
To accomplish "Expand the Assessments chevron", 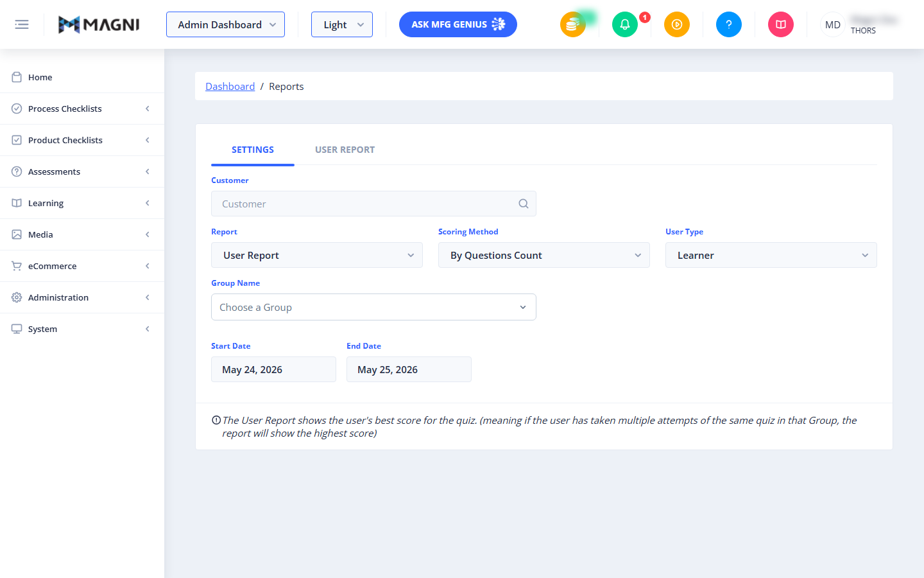I will 148,171.
